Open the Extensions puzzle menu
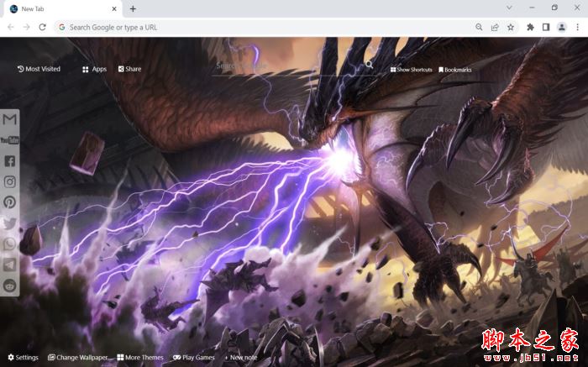Viewport: 588px width, 367px height. pos(530,27)
